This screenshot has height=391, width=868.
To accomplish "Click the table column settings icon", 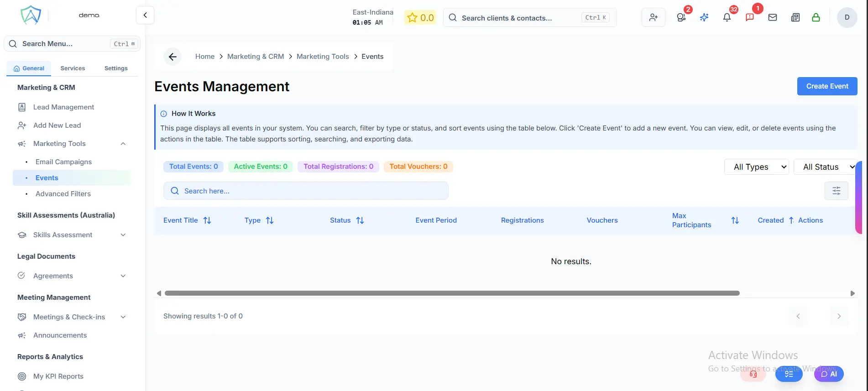I will click(x=836, y=191).
